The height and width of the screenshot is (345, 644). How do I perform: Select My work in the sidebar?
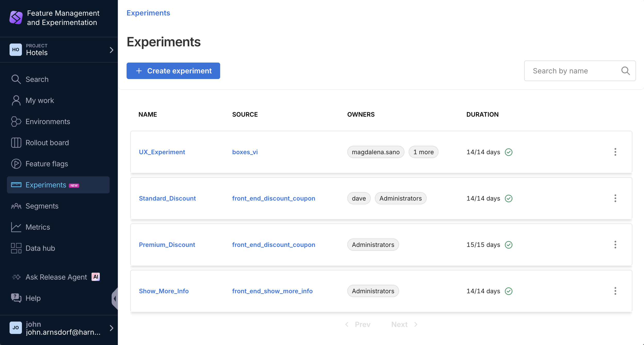(39, 100)
